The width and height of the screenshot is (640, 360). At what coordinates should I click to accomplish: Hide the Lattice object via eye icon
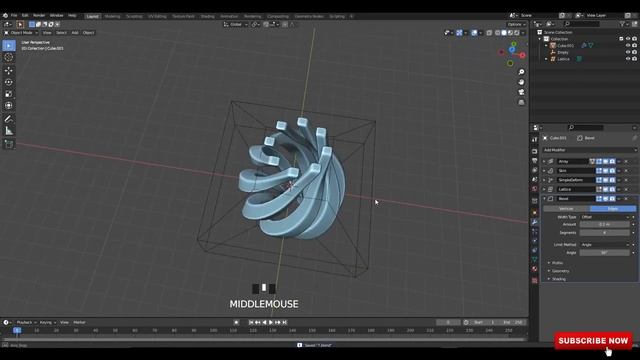(x=628, y=59)
